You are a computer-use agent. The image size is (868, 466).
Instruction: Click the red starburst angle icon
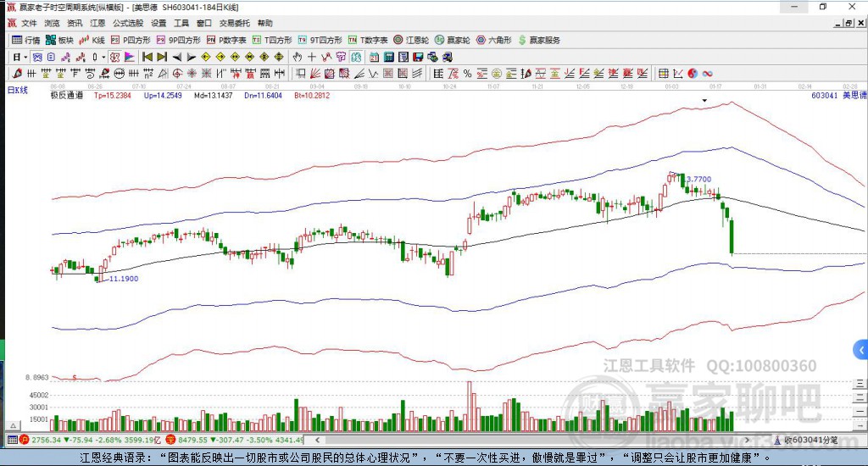click(x=192, y=73)
